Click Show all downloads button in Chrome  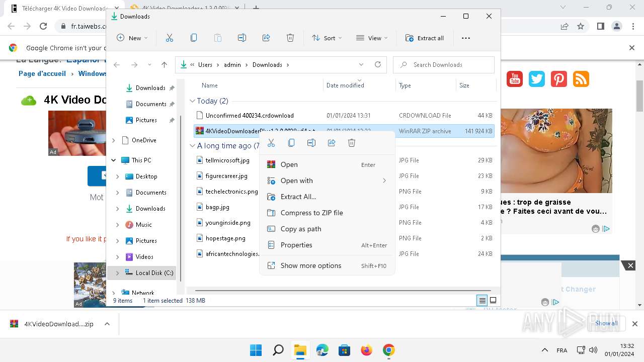coord(606,323)
